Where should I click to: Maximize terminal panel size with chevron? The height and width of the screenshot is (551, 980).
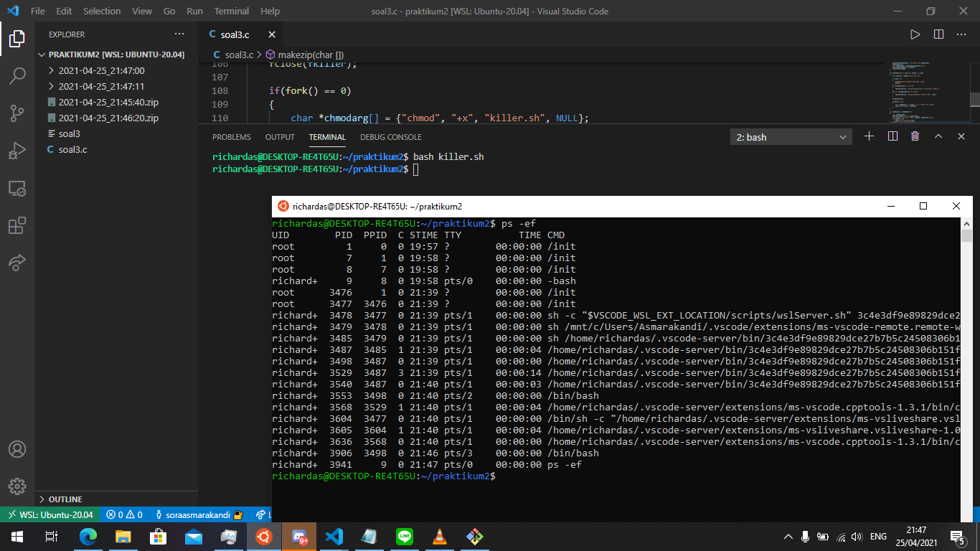tap(938, 136)
